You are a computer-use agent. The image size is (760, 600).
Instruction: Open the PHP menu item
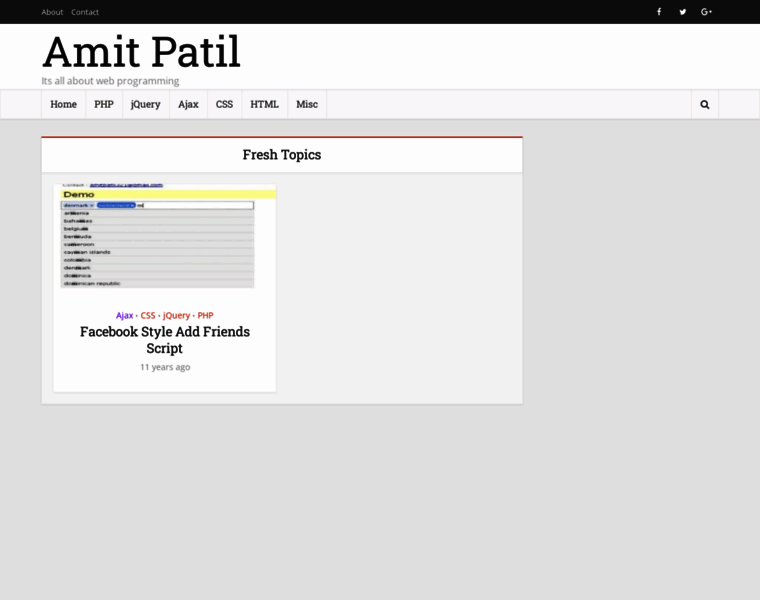pos(104,104)
